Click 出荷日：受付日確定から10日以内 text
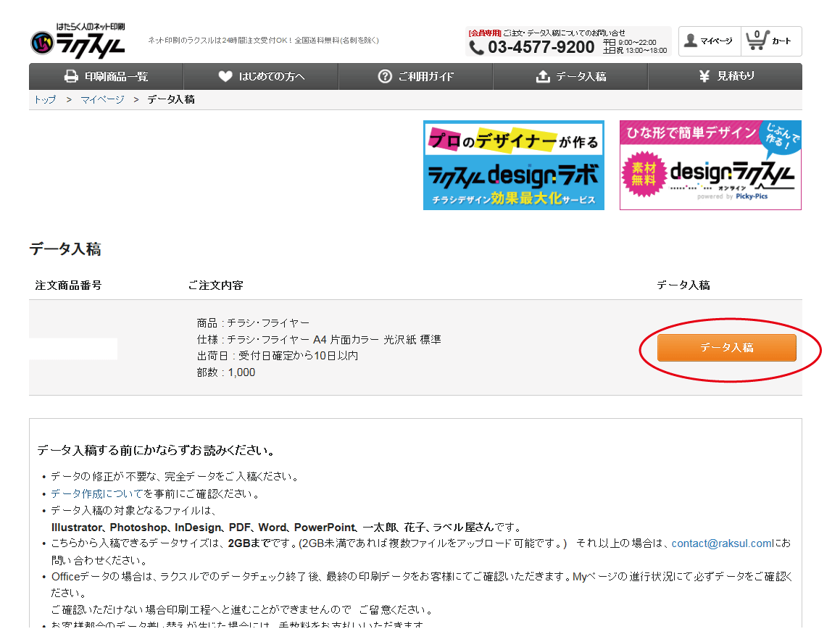 (278, 356)
